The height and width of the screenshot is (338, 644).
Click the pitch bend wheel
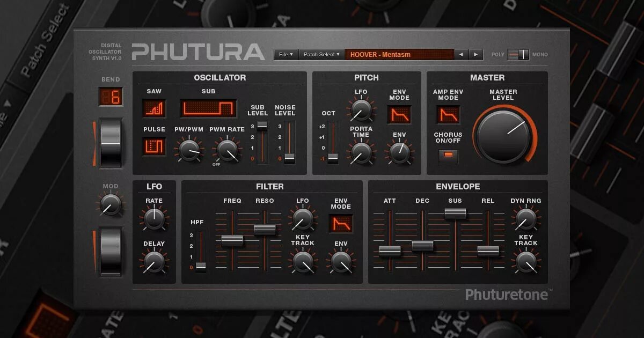click(x=111, y=143)
